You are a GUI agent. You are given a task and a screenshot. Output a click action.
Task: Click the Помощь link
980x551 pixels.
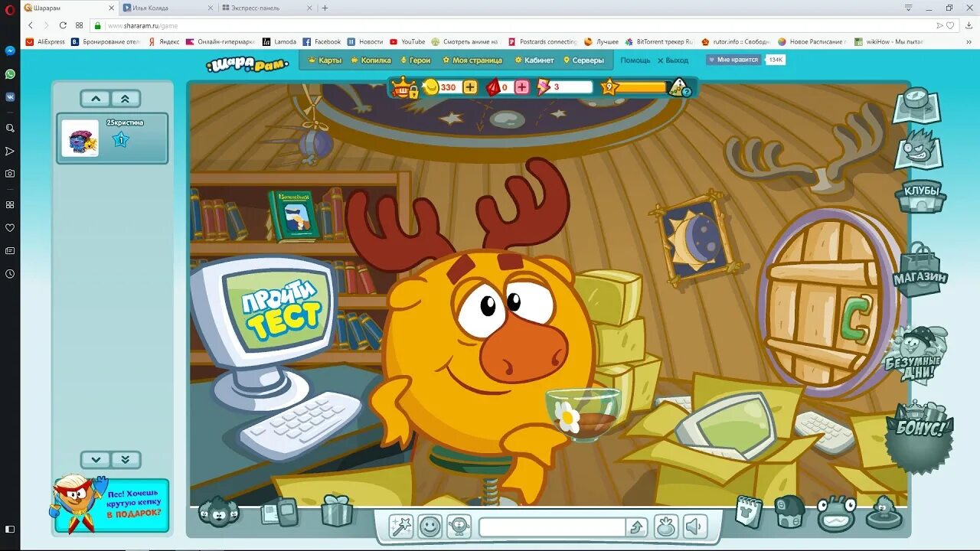pos(635,60)
